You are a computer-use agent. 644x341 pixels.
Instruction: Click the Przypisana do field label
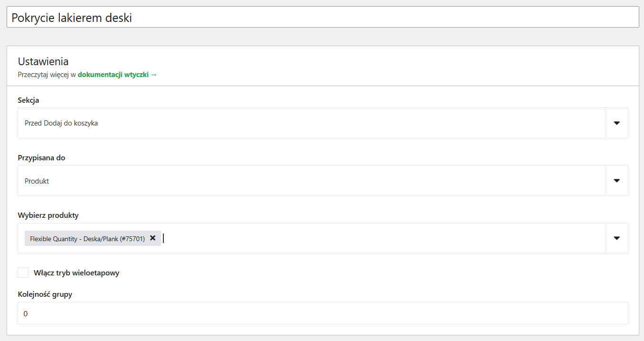pos(42,158)
